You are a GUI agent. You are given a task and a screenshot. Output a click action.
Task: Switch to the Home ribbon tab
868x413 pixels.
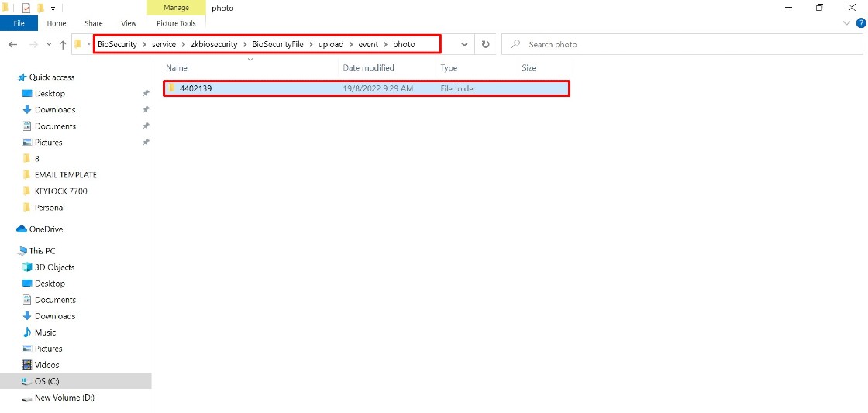pos(57,23)
